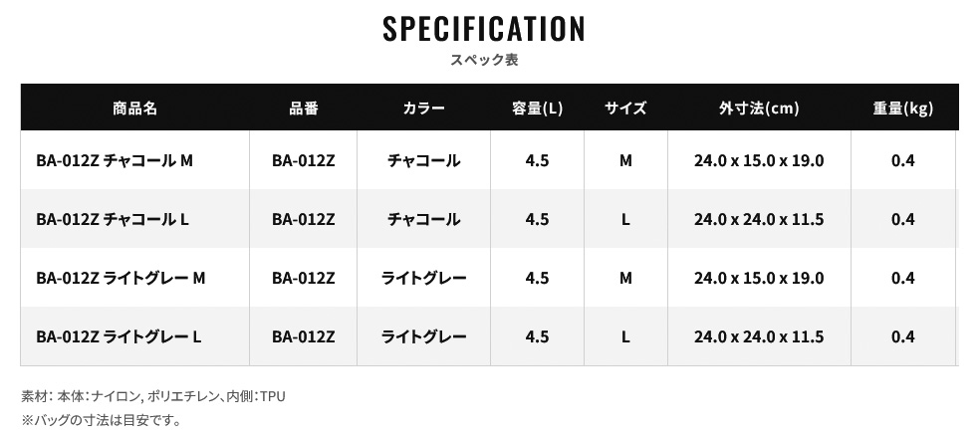Click product name BA-012Z チャコール L
980x439 pixels.
[112, 219]
